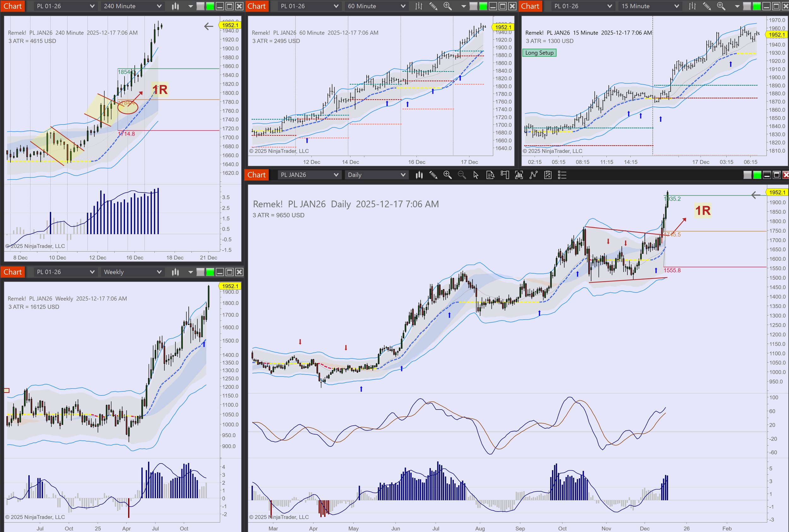Toggle green link button on 60 Minute chart
The height and width of the screenshot is (532, 789).
[483, 6]
